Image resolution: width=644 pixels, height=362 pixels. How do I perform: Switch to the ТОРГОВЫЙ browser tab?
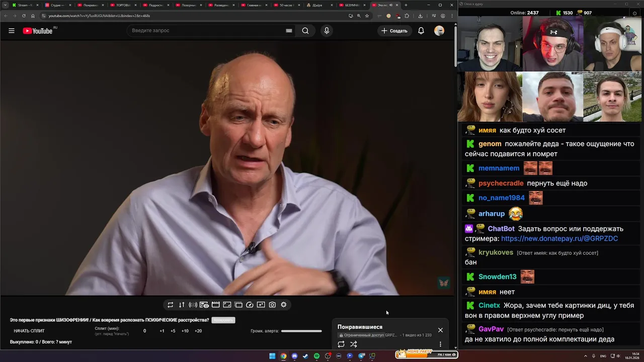pos(123,5)
